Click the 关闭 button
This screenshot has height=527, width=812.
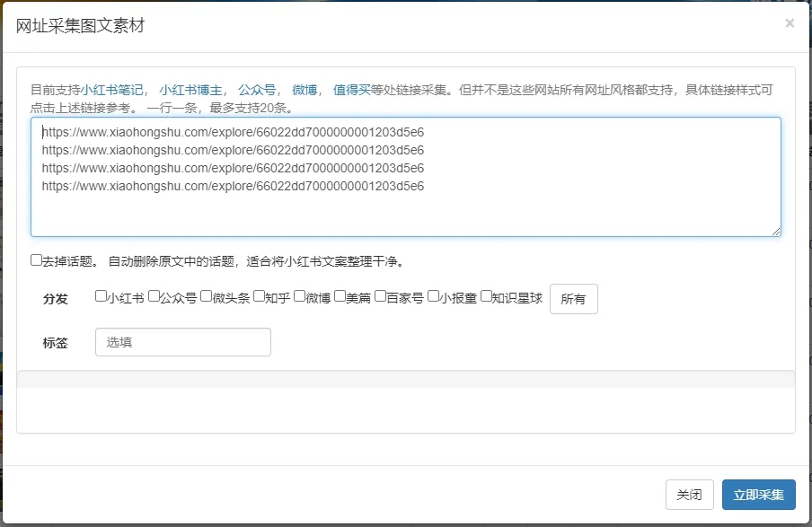point(689,495)
